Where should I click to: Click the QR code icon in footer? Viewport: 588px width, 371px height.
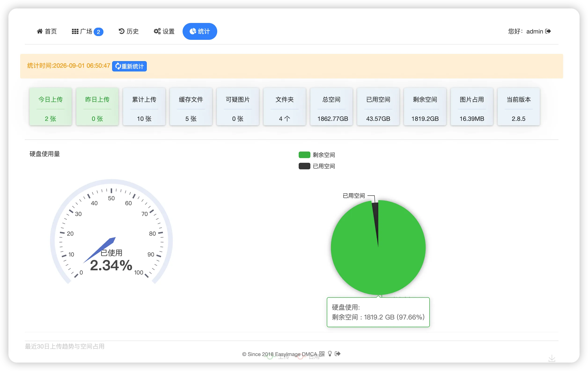[322, 354]
